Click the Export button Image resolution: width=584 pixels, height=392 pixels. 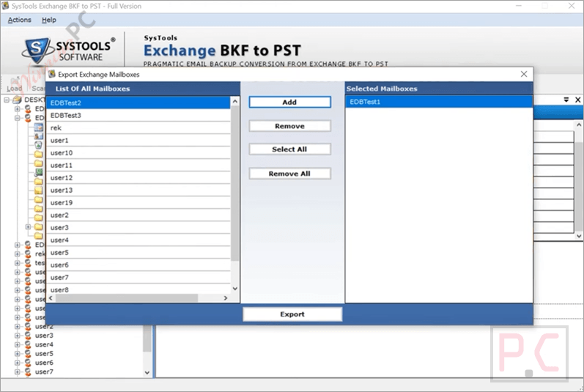pos(292,314)
